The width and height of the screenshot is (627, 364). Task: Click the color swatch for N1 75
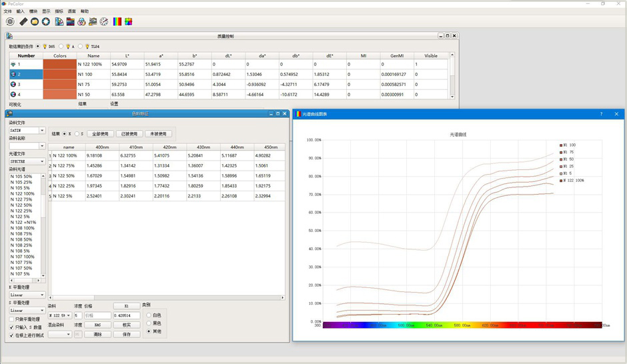(x=59, y=85)
